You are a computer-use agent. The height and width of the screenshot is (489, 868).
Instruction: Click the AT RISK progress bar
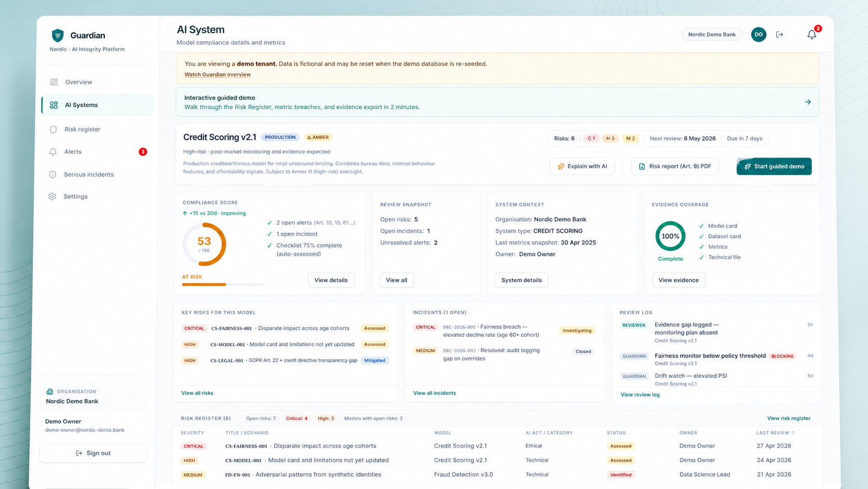click(223, 284)
